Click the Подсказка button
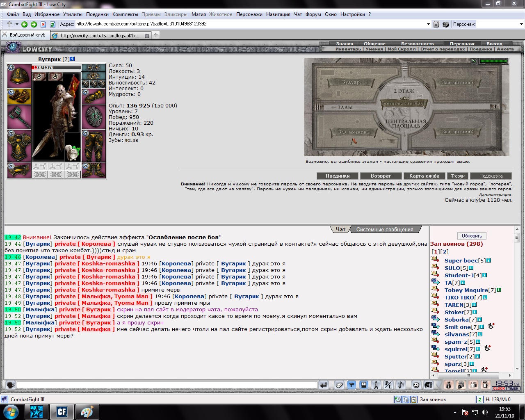 pyautogui.click(x=491, y=176)
